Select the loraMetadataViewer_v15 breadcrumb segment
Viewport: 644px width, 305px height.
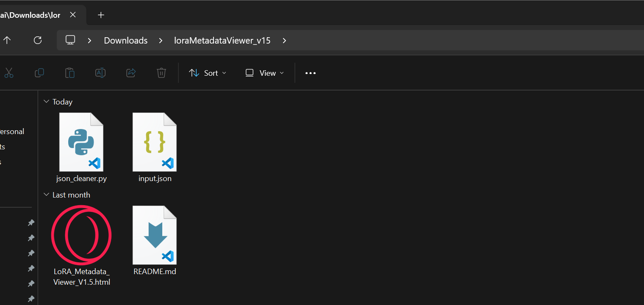click(x=222, y=41)
